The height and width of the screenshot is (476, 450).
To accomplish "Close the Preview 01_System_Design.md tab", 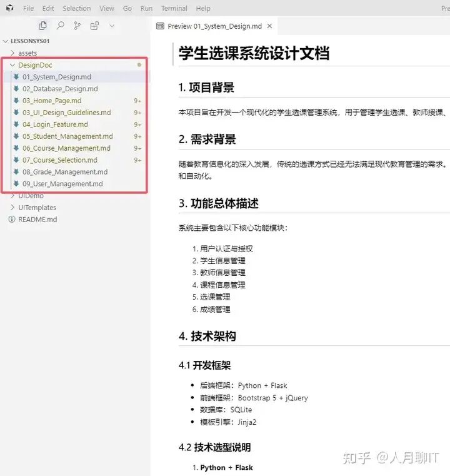I will coord(269,26).
